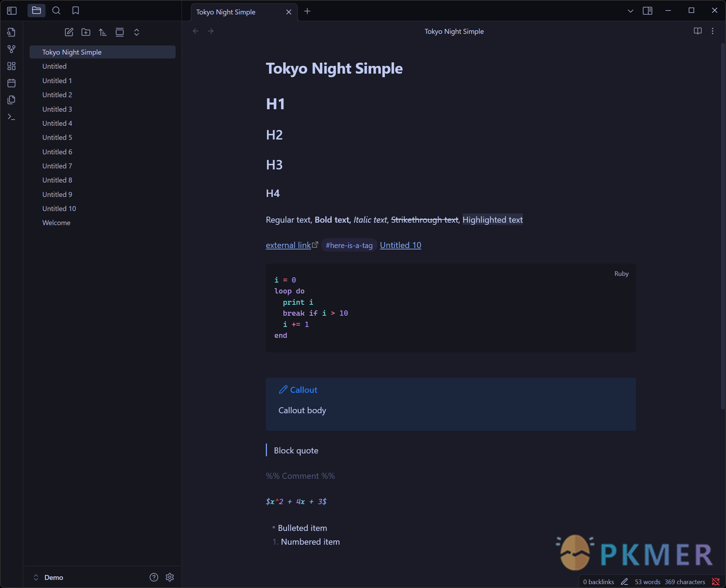Image resolution: width=726 pixels, height=588 pixels.
Task: Open Tokyo Night Simple in file list
Action: tap(103, 52)
